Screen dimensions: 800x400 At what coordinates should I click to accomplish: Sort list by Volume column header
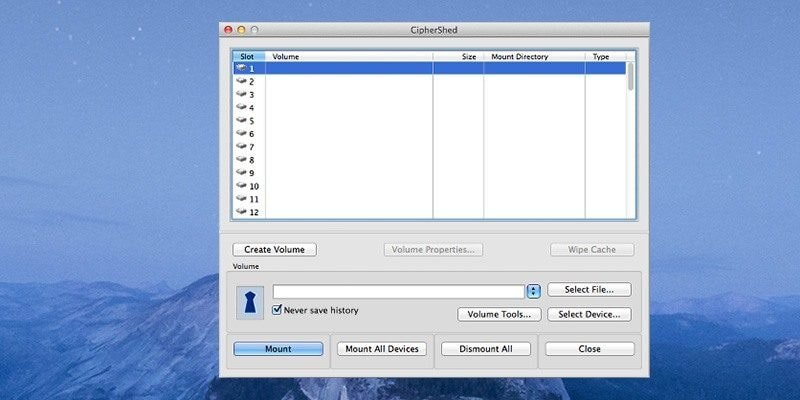click(x=349, y=57)
